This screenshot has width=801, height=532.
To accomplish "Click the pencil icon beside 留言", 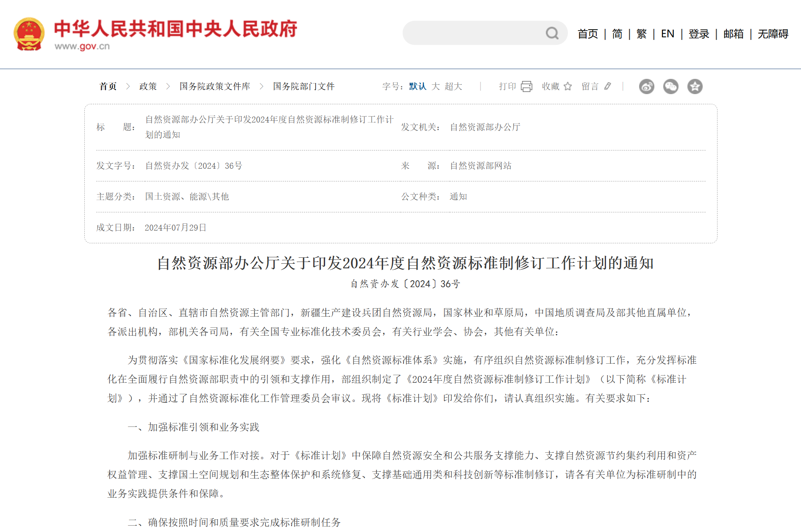I will [608, 86].
